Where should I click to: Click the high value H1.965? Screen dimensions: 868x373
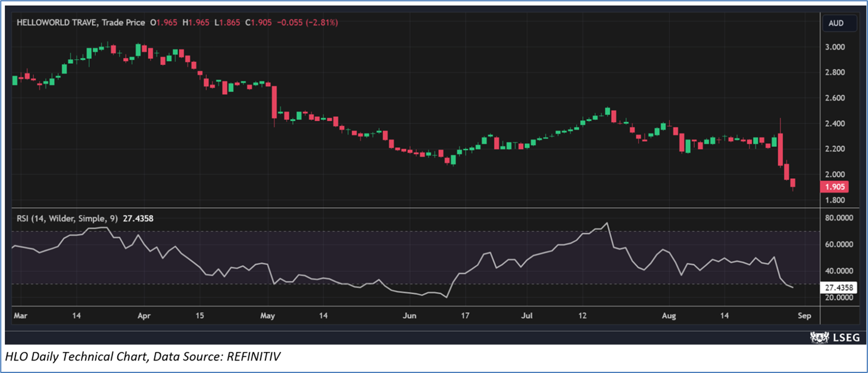196,23
